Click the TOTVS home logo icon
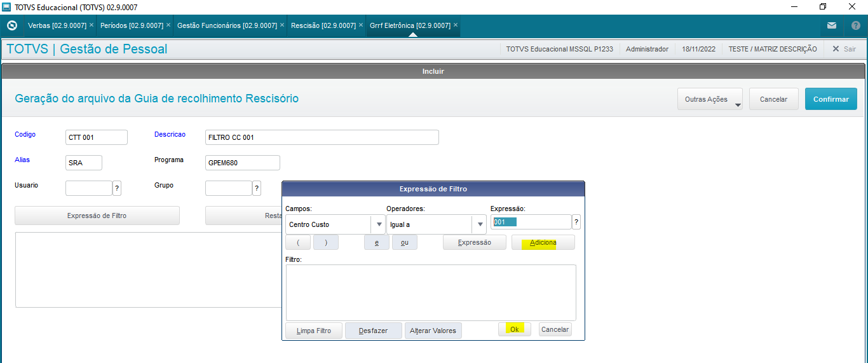The width and height of the screenshot is (868, 363). pyautogui.click(x=11, y=26)
